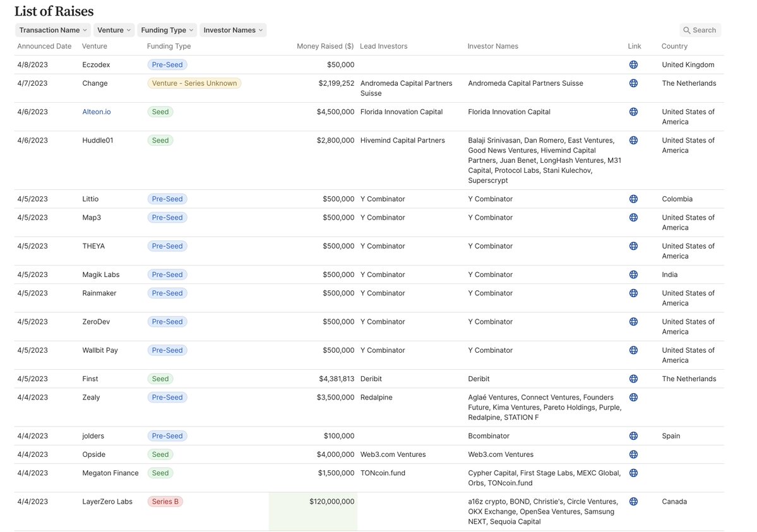The height and width of the screenshot is (532, 757).
Task: Click the Investor Names column header
Action: (493, 46)
